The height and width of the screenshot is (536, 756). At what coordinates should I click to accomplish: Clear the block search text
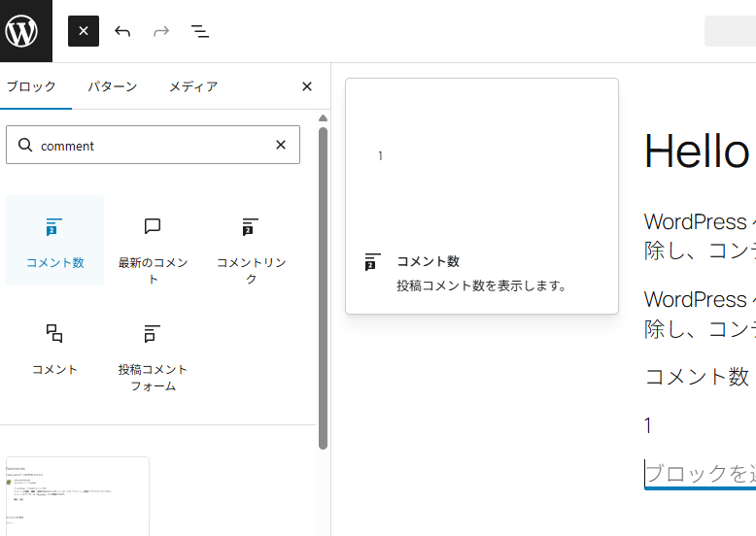pyautogui.click(x=281, y=145)
